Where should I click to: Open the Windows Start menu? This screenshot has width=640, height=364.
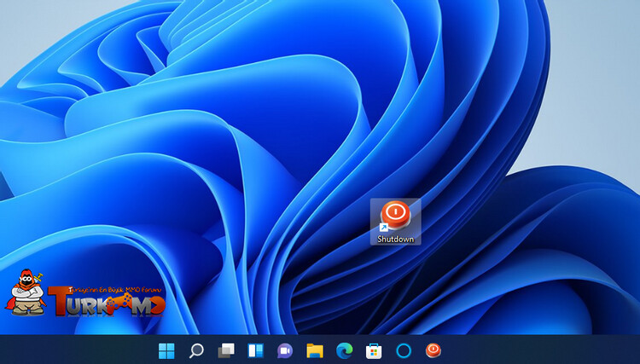tap(166, 350)
